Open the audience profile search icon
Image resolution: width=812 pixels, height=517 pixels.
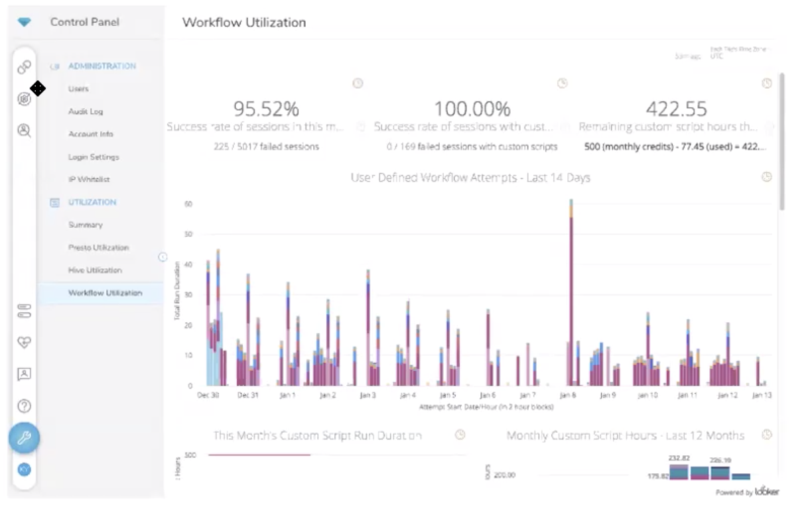[x=25, y=131]
